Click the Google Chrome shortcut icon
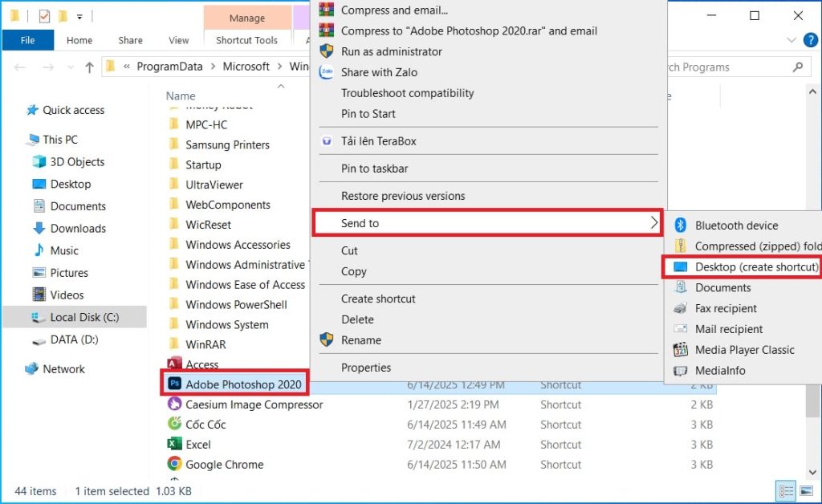Image resolution: width=822 pixels, height=504 pixels. 174,464
